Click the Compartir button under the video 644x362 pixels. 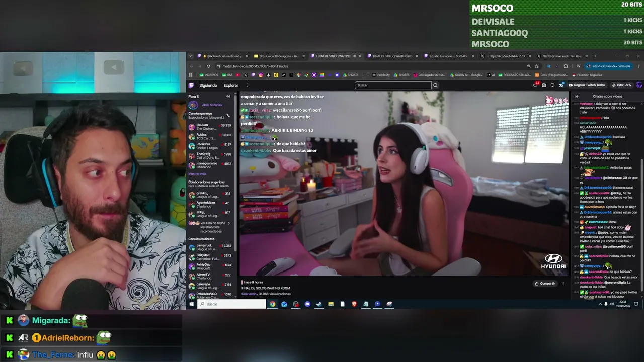[x=545, y=284]
